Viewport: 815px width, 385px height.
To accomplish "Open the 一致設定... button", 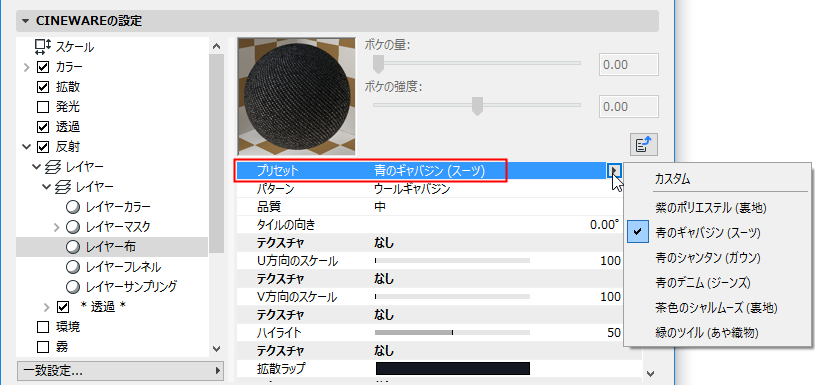I will coord(120,370).
